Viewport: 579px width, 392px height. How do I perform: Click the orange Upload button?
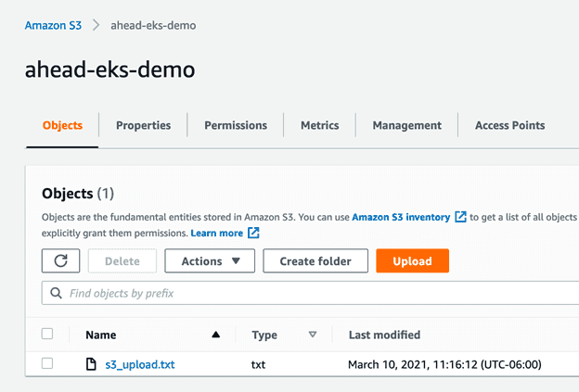click(413, 260)
